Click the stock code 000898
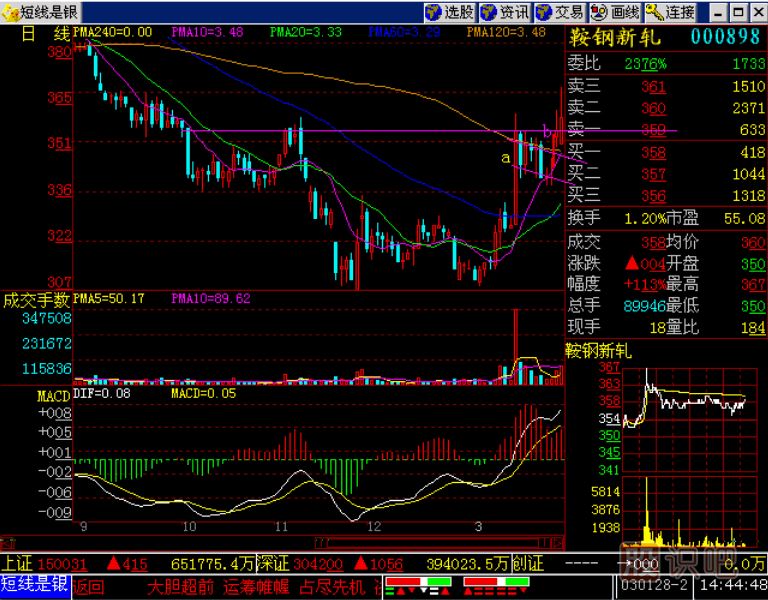Screen dimensions: 768x600 point(727,37)
